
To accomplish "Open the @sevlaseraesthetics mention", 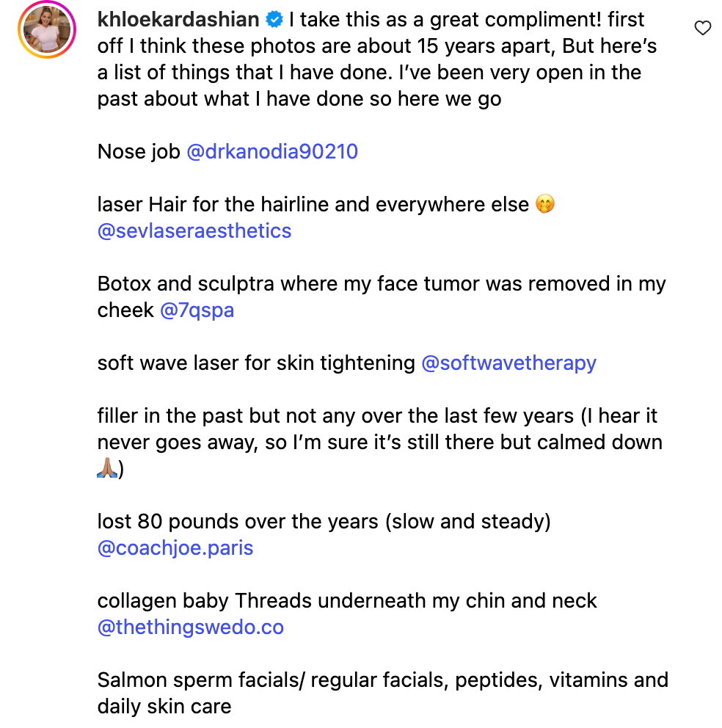I will [x=194, y=231].
